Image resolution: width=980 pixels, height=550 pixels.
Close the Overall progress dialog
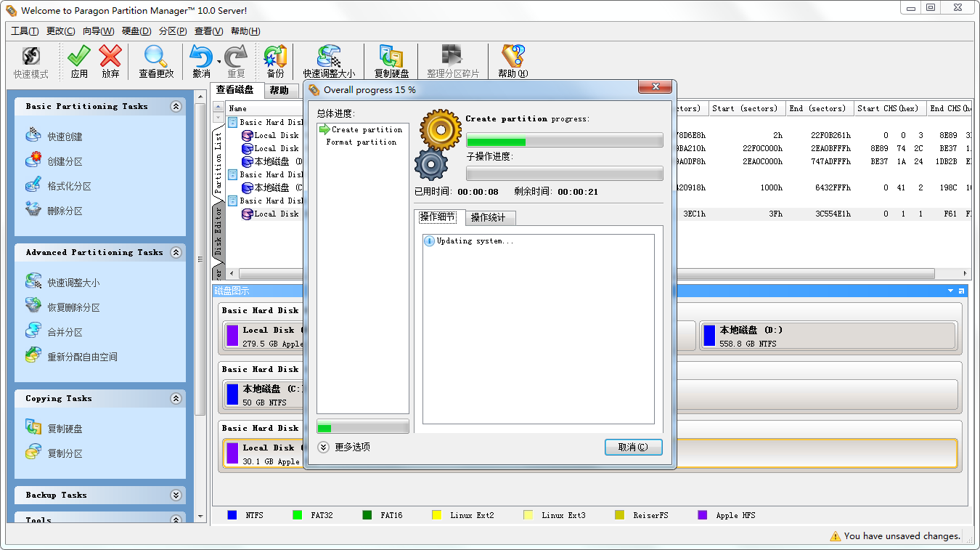(x=656, y=87)
